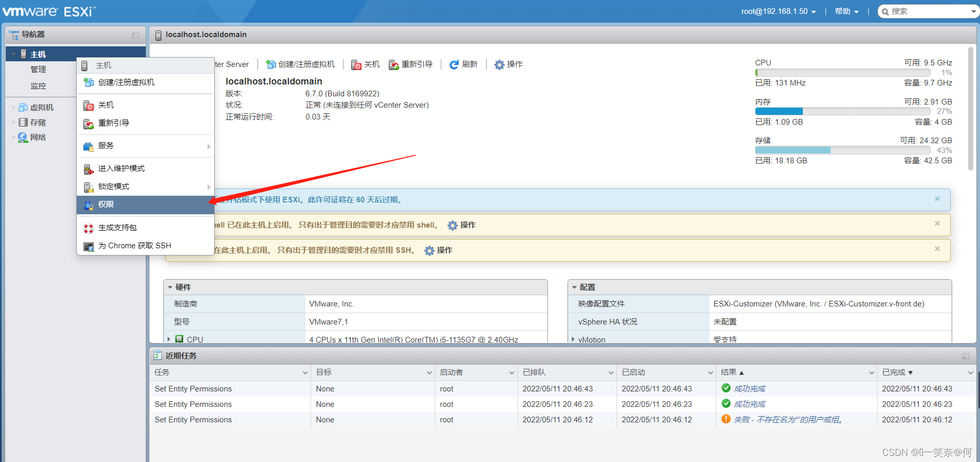Click the Storage icon in navigator

coord(23,122)
